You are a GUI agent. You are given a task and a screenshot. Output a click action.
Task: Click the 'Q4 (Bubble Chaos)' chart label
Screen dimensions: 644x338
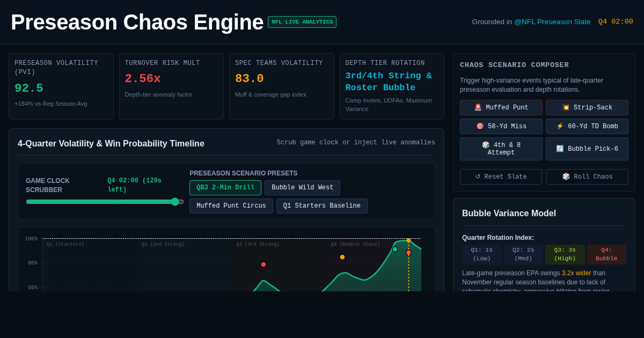point(355,245)
